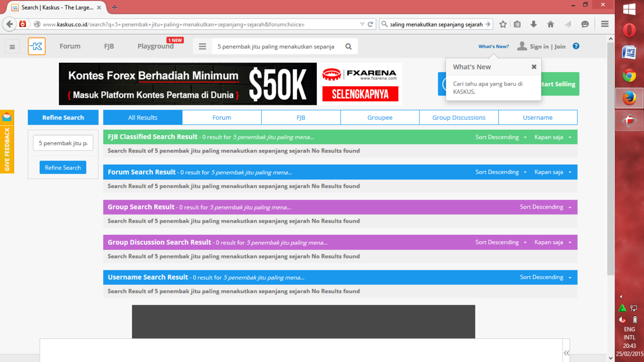The height and width of the screenshot is (362, 644).
Task: Click the magnifier icon in the Firefox search box
Action: click(385, 24)
